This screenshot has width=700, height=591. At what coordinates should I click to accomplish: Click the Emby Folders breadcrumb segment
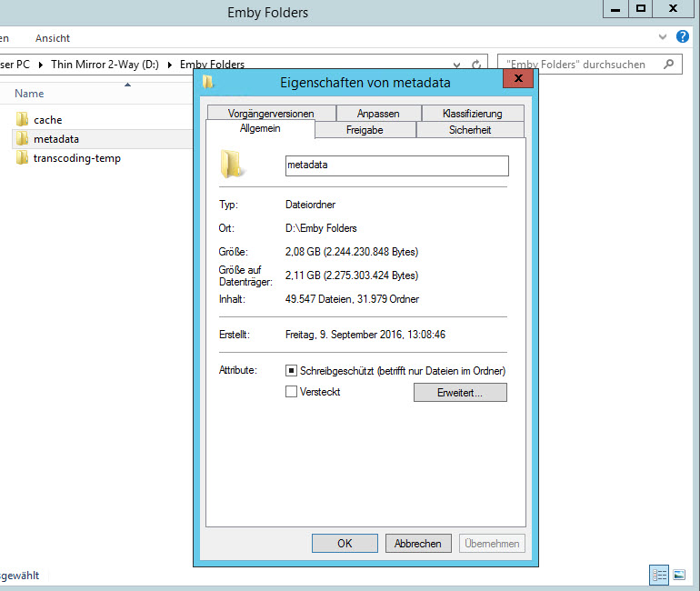tap(212, 65)
